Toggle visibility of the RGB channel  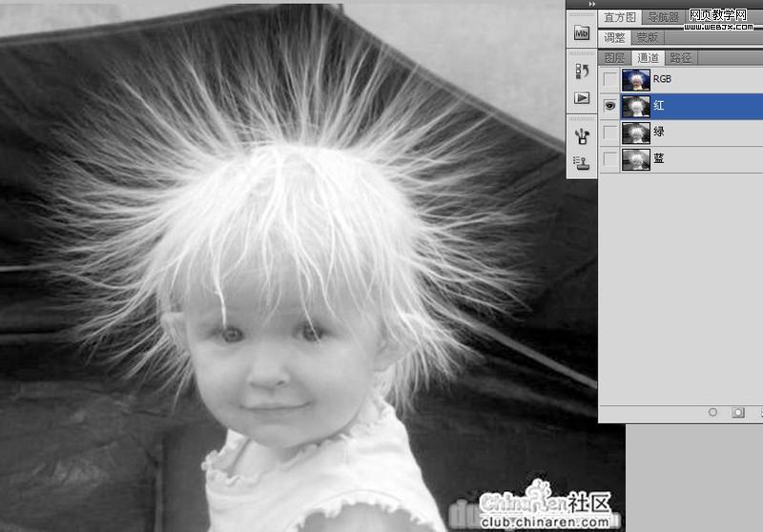pos(609,78)
